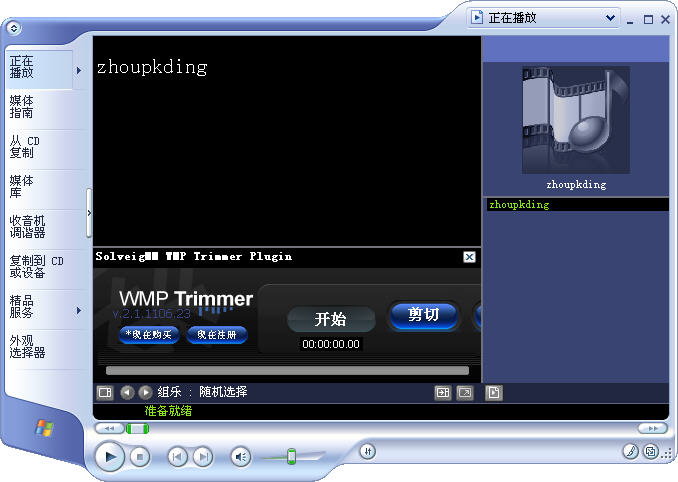Skip to the previous track
678x482 pixels.
coord(177,457)
